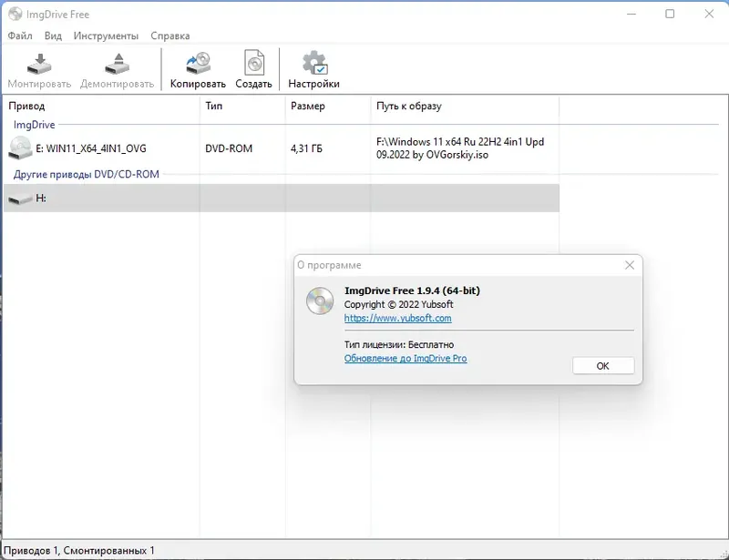Click the Тип лицензии: Бесплатно text
Image resolution: width=729 pixels, height=560 pixels.
[399, 345]
